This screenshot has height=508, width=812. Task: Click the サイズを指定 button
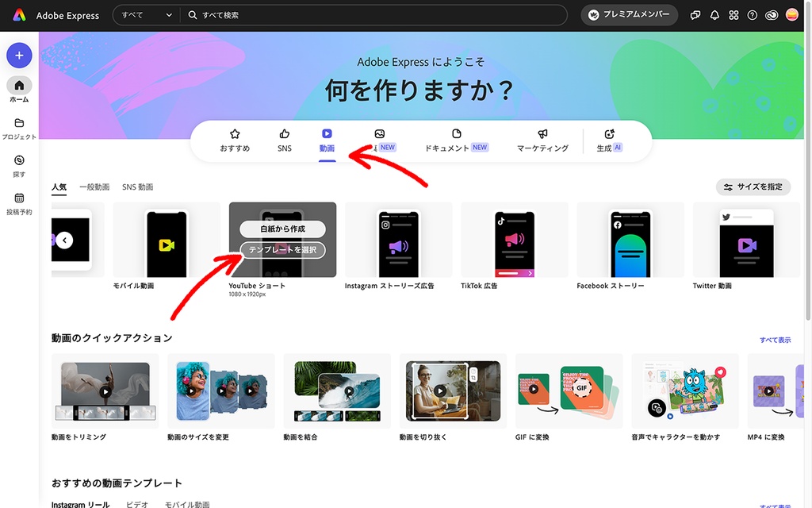(753, 187)
